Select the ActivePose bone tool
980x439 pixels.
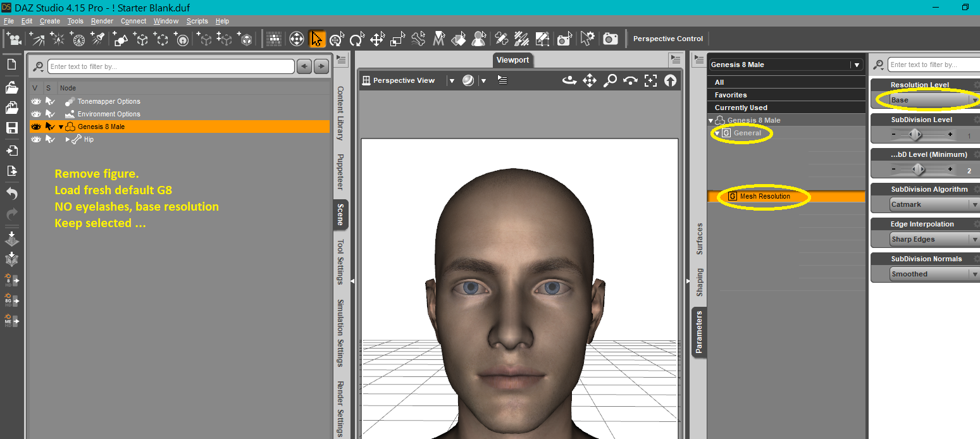pyautogui.click(x=418, y=39)
